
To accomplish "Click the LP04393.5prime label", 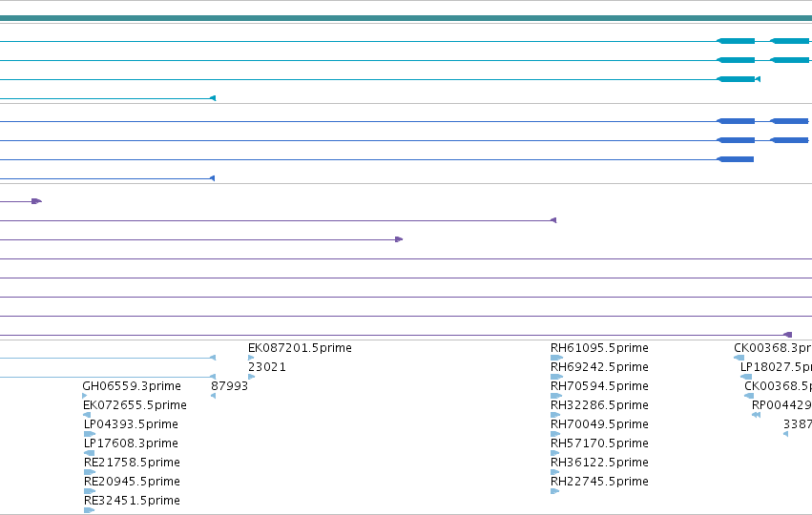I will 131,424.
